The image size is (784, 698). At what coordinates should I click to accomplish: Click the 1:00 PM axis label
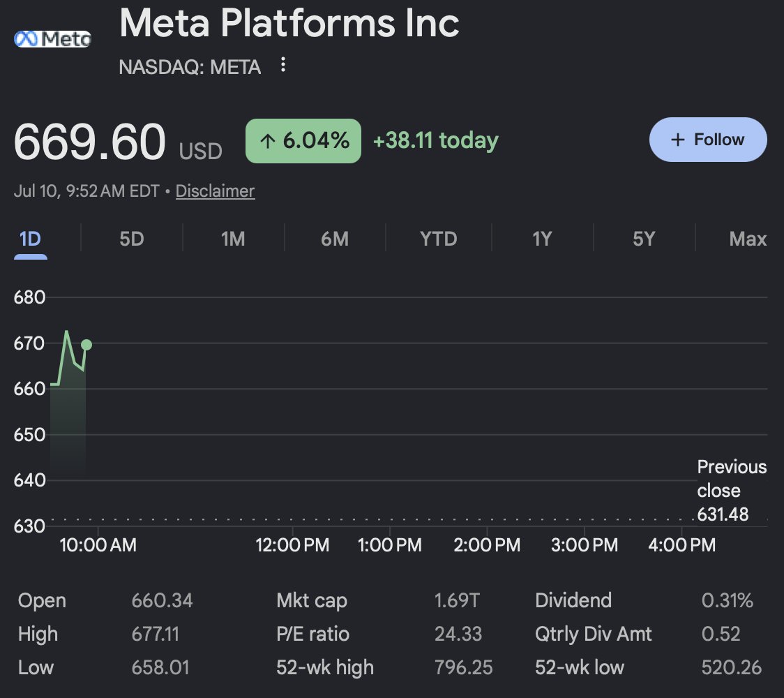click(x=390, y=545)
